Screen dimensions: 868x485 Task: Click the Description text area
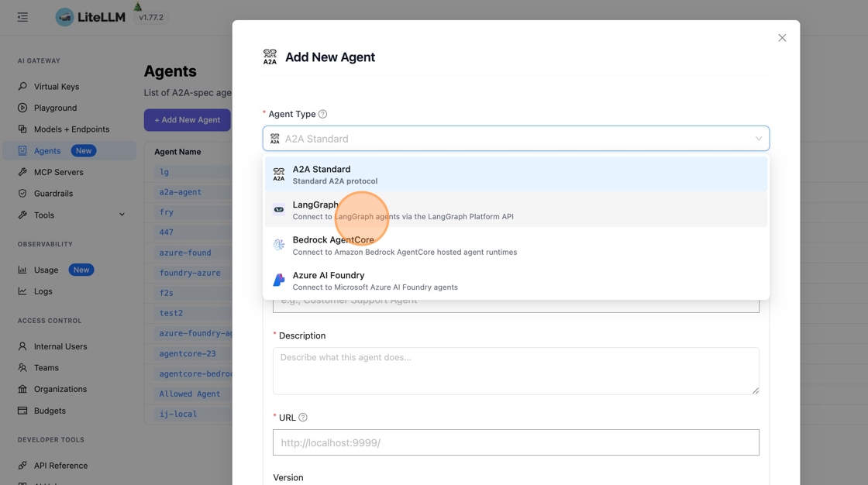(x=516, y=371)
